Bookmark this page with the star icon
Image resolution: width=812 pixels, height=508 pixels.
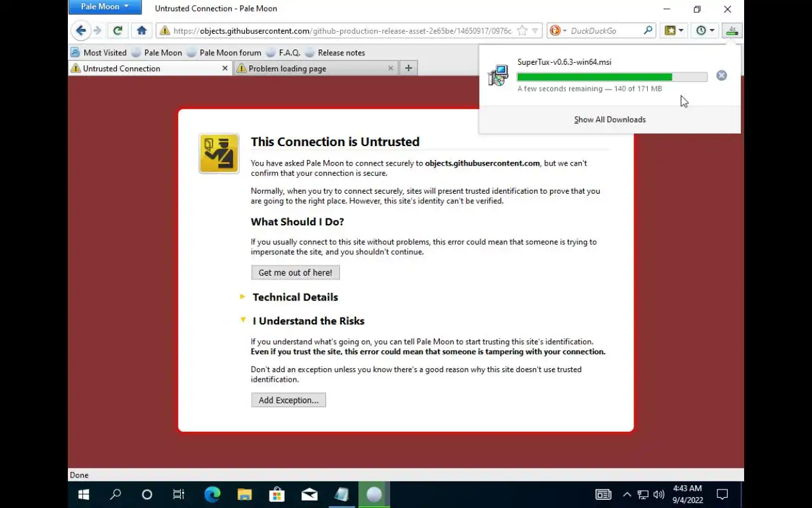click(522, 30)
